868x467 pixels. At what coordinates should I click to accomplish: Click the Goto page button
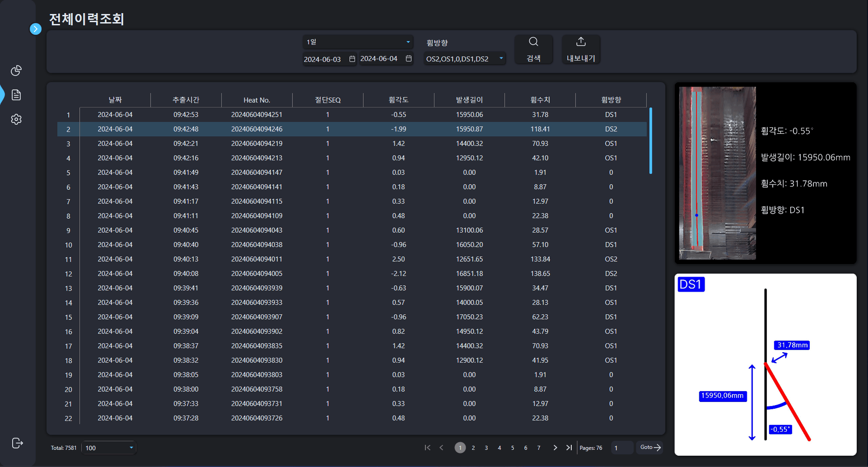(x=650, y=447)
